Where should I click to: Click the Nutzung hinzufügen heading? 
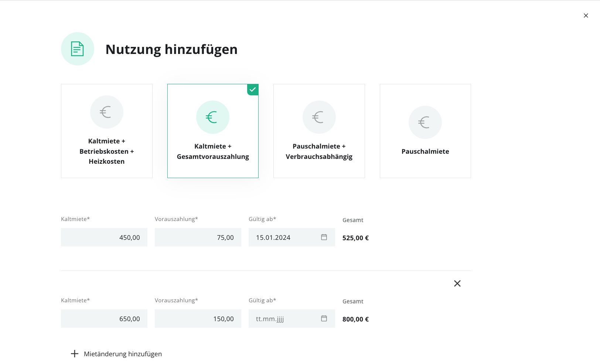171,50
